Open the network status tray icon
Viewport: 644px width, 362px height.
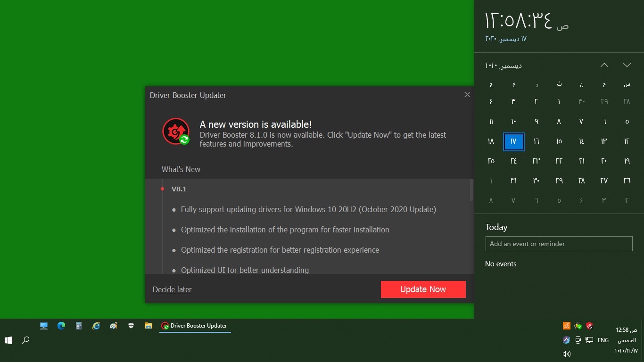tap(589, 340)
